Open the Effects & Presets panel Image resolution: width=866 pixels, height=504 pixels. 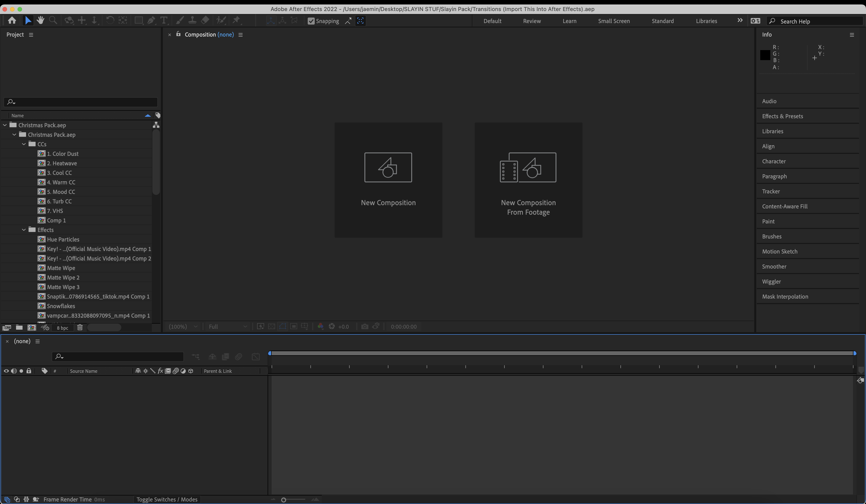(x=783, y=116)
